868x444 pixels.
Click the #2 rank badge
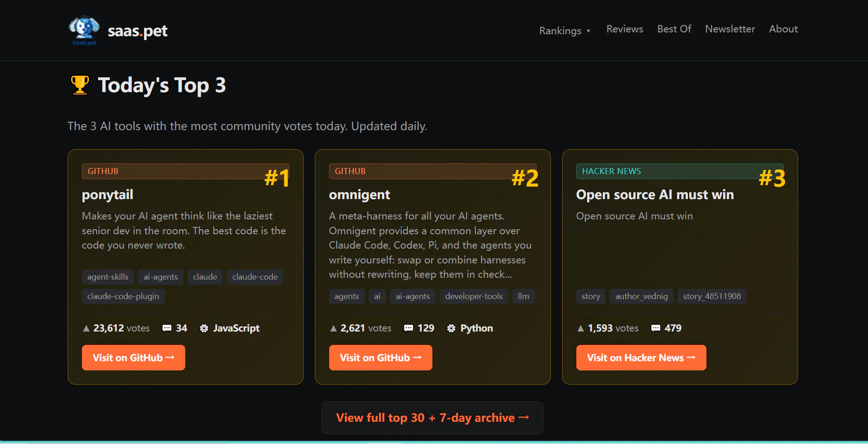click(x=525, y=178)
